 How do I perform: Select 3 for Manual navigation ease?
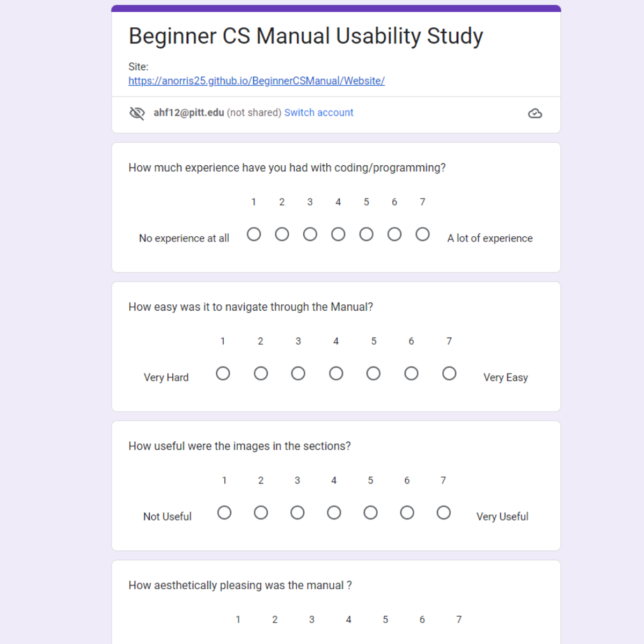(298, 374)
